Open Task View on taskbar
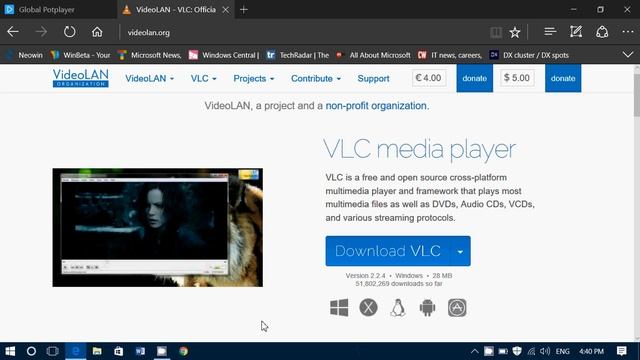 [x=53, y=351]
